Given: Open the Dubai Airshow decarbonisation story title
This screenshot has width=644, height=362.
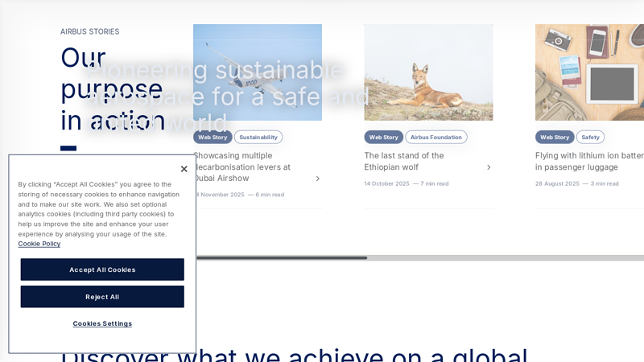Looking at the screenshot, I should 244,167.
